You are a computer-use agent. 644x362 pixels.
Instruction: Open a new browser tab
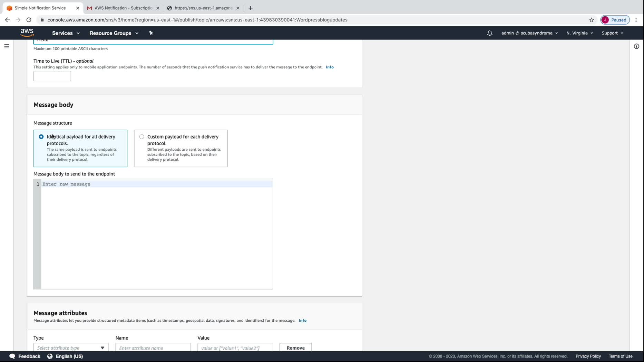(251, 8)
